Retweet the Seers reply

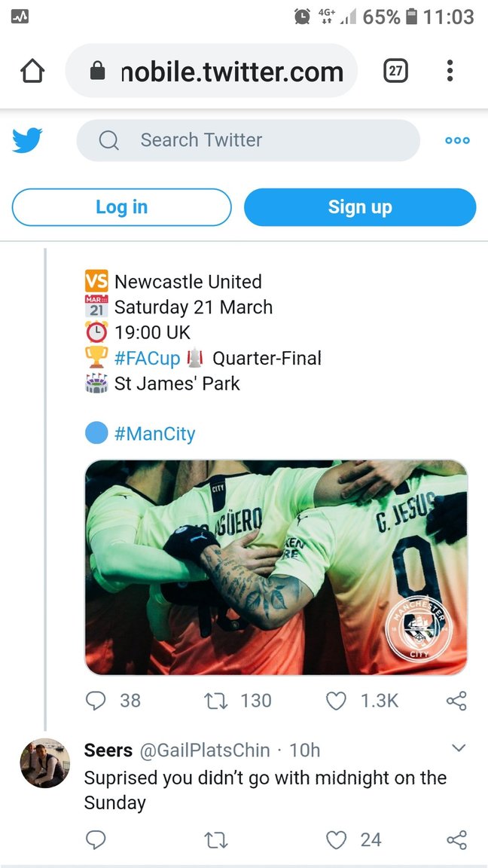point(216,839)
